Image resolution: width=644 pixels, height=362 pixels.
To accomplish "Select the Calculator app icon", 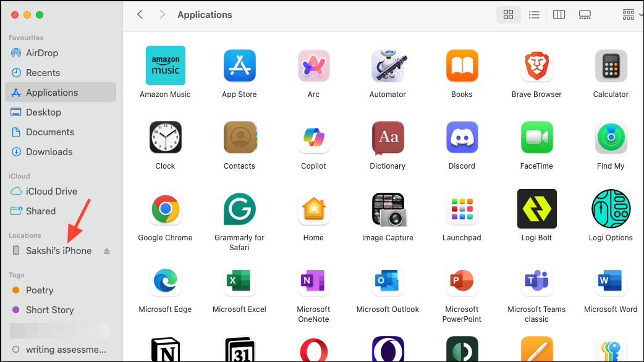I will [x=611, y=65].
